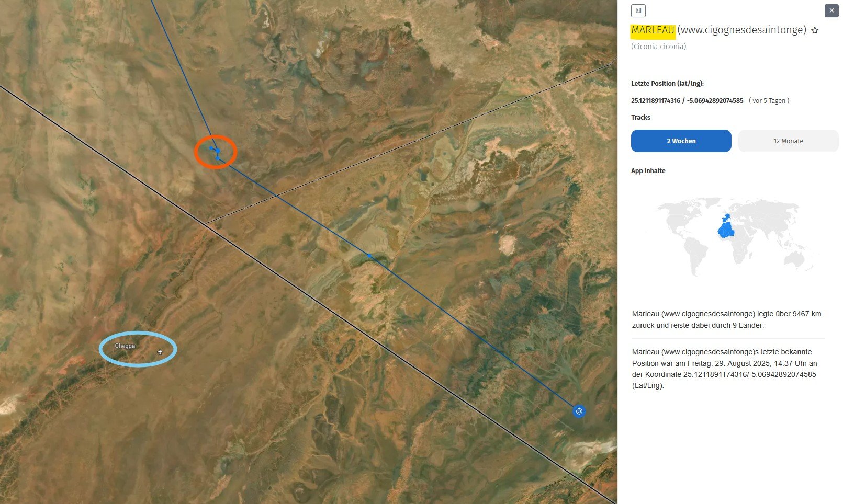Select the track point on the mid-route
Screen dimensions: 843x504
(369, 256)
